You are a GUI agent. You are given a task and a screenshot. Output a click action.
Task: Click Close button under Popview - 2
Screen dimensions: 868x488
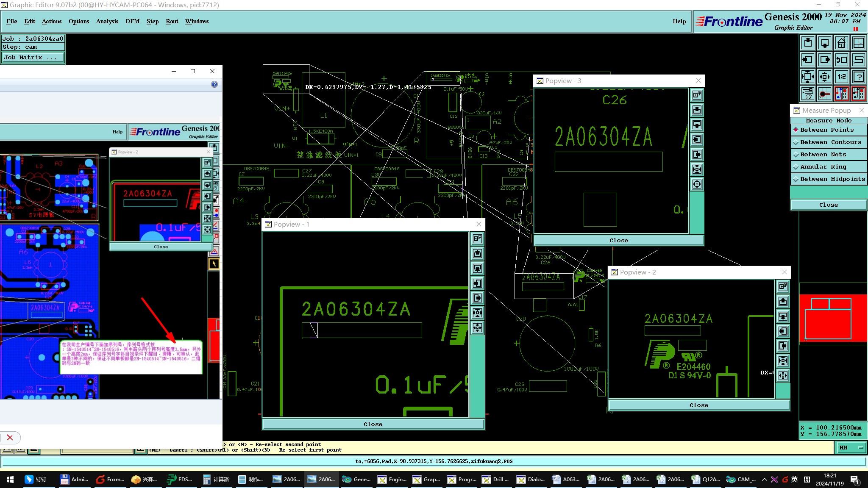click(698, 405)
